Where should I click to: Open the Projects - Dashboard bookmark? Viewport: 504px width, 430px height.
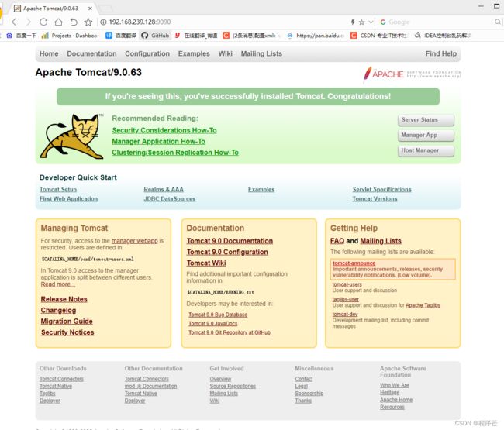[71, 36]
